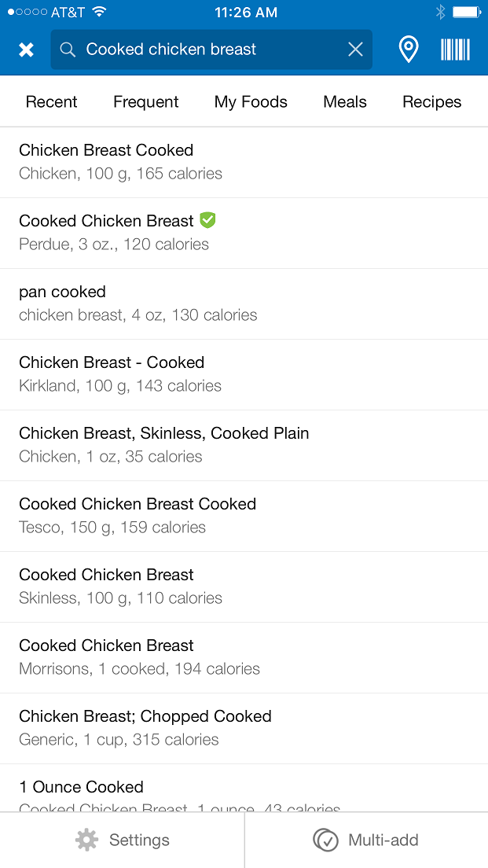Screen dimensions: 488x868
Task: Pick the Kirkland Chicken Breast - Cooked
Action: [244, 374]
